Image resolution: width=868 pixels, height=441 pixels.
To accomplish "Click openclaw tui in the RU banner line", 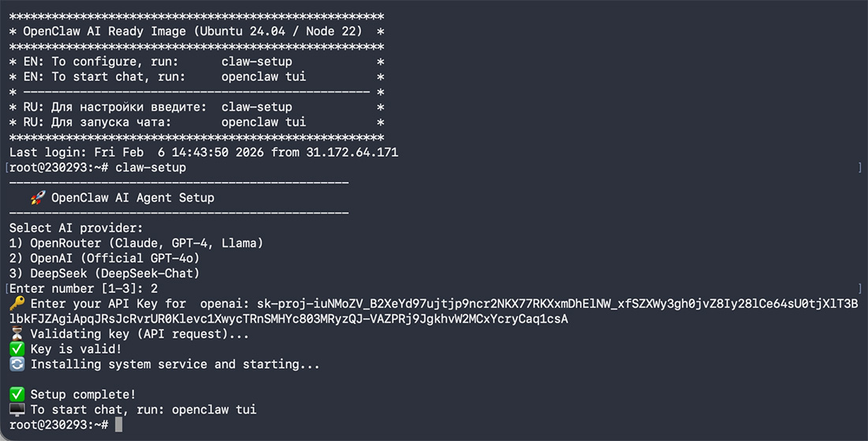I will point(263,122).
